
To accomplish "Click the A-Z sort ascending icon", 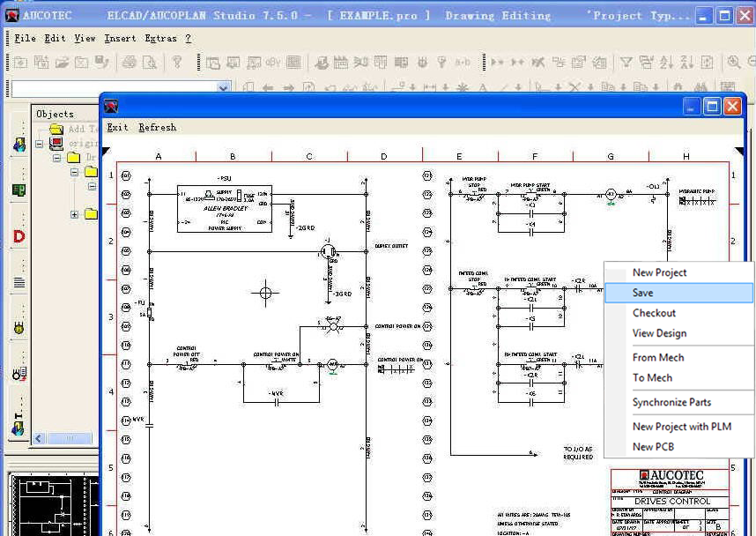I will tap(664, 62).
